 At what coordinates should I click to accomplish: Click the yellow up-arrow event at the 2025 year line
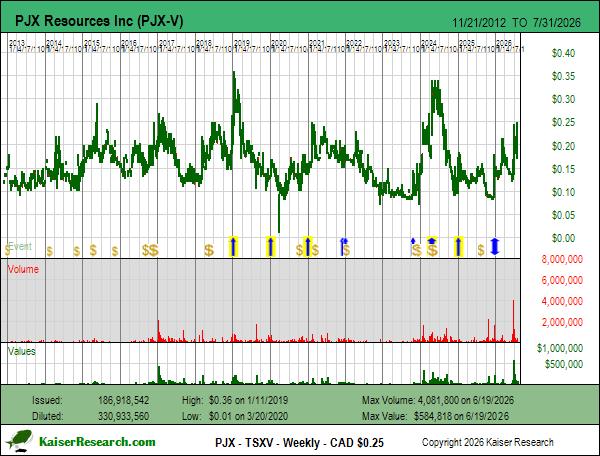point(458,246)
